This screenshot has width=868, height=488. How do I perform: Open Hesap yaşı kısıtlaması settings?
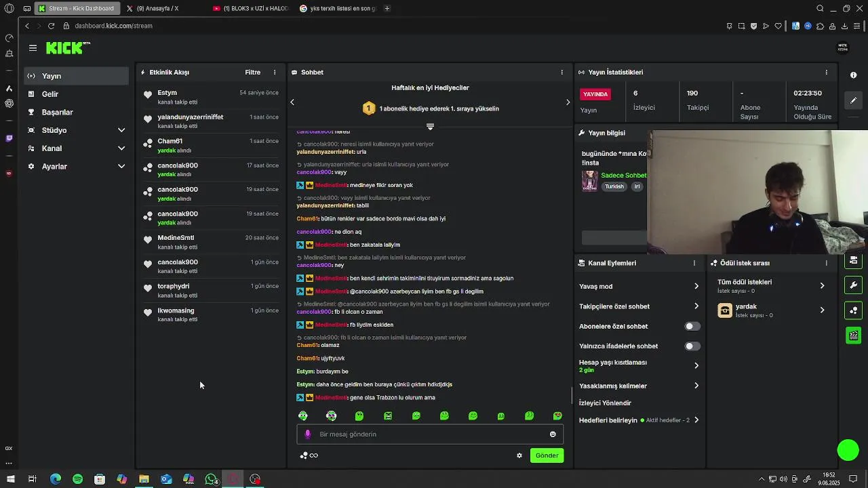(x=639, y=366)
